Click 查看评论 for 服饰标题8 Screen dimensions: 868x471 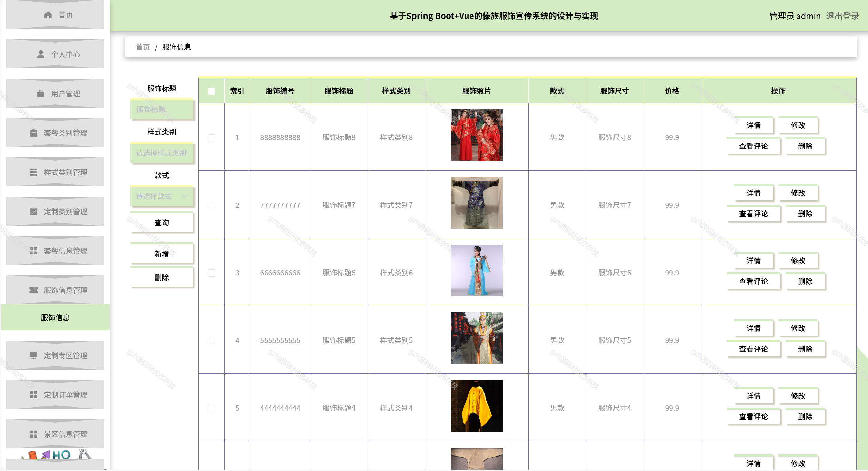[754, 146]
